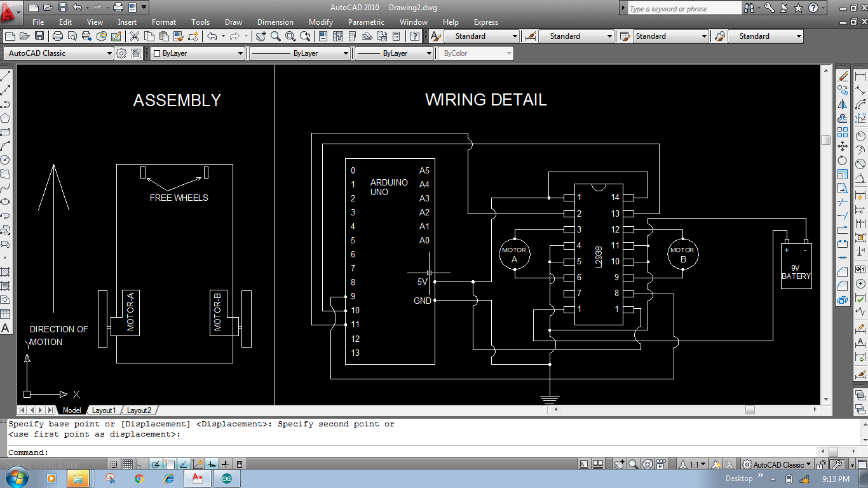This screenshot has width=868, height=488.
Task: Select the Spline draw tool
Action: pyautogui.click(x=5, y=188)
